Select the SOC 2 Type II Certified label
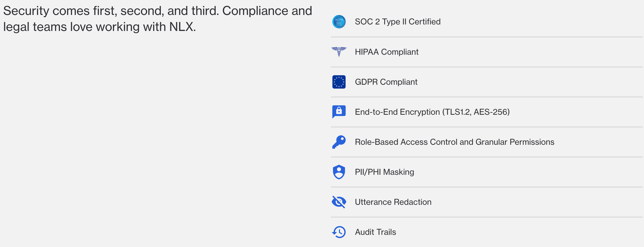Viewport: 644px width, 247px height. click(x=397, y=22)
